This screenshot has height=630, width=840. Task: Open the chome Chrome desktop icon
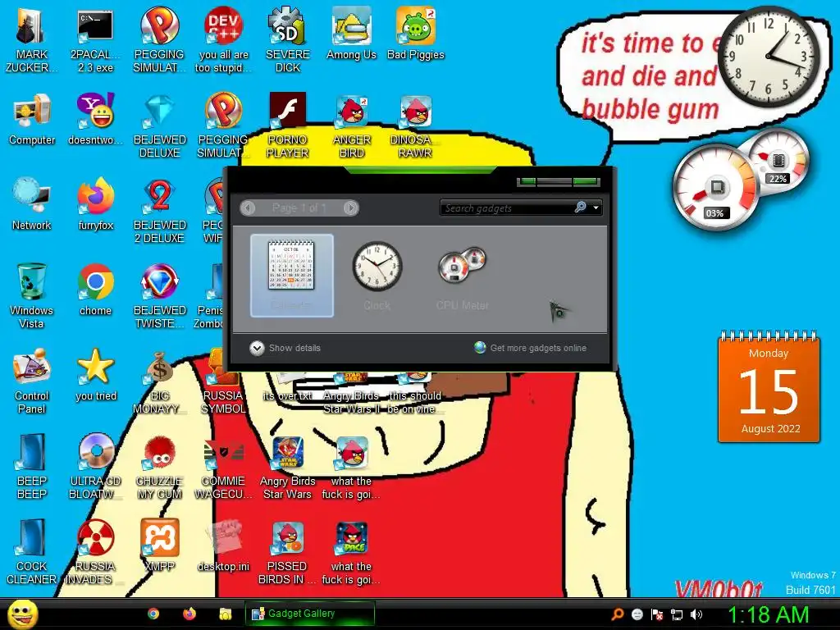(95, 290)
